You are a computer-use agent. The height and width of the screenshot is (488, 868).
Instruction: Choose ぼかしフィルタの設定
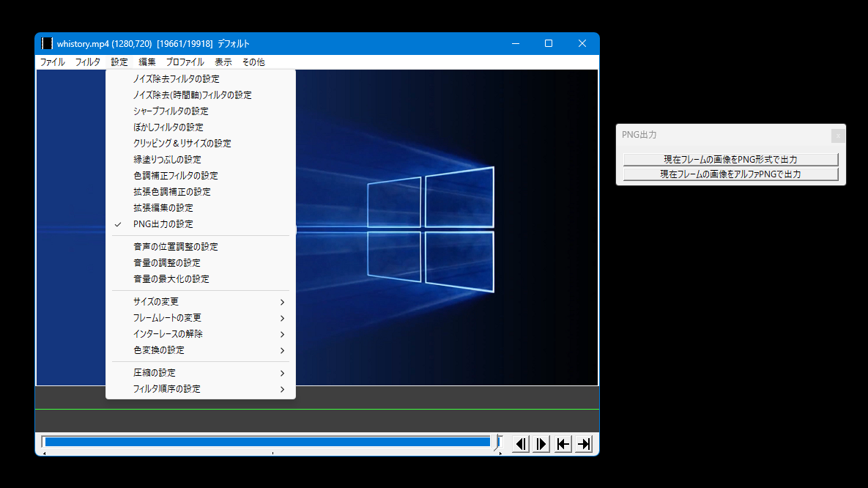point(201,127)
